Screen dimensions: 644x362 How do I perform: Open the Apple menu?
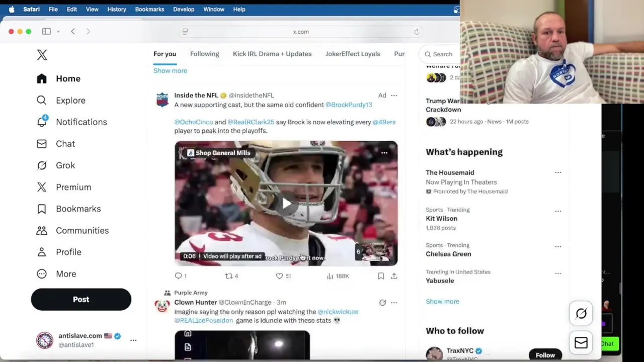[12, 9]
